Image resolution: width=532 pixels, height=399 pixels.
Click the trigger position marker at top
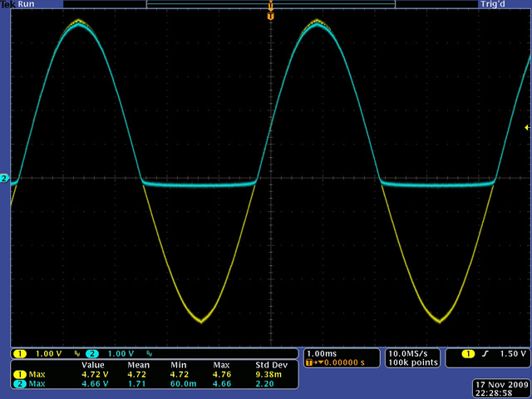[270, 16]
